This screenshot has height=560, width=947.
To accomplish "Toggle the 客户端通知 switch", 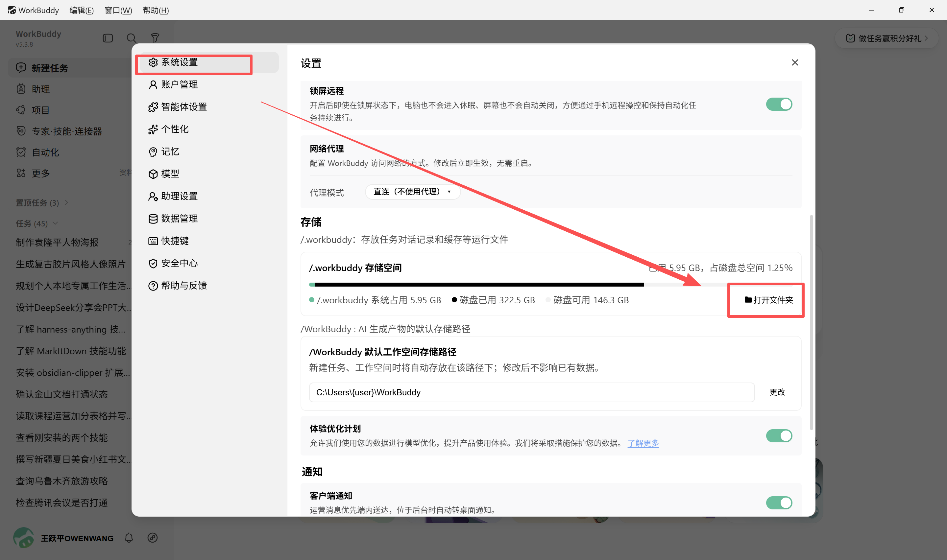I will click(x=779, y=502).
